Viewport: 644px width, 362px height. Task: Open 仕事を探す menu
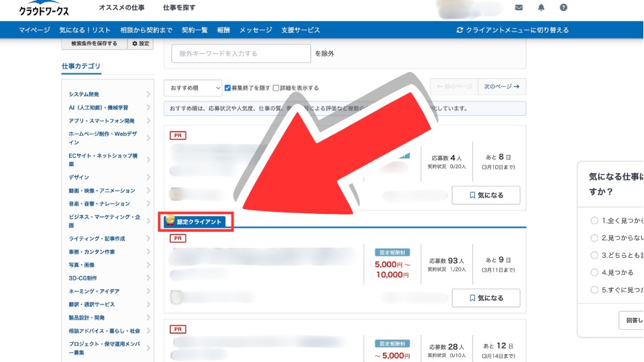point(179,8)
